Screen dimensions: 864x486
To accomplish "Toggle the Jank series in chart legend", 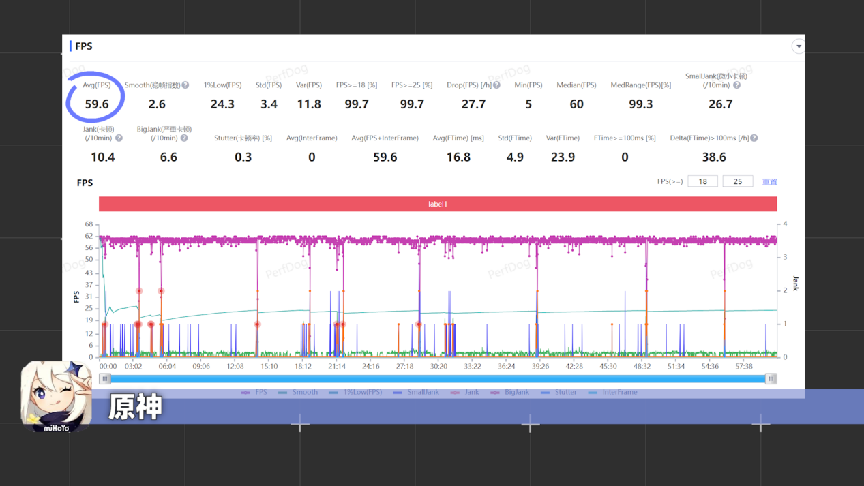I will [x=470, y=394].
